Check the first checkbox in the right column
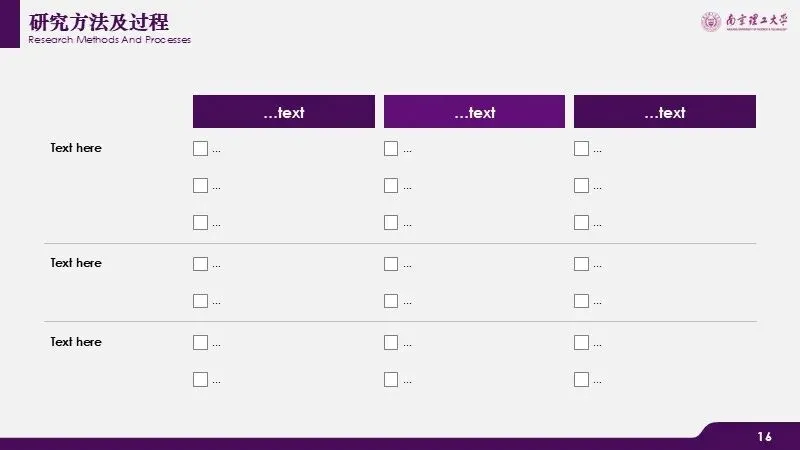This screenshot has width=800, height=450. tap(581, 149)
